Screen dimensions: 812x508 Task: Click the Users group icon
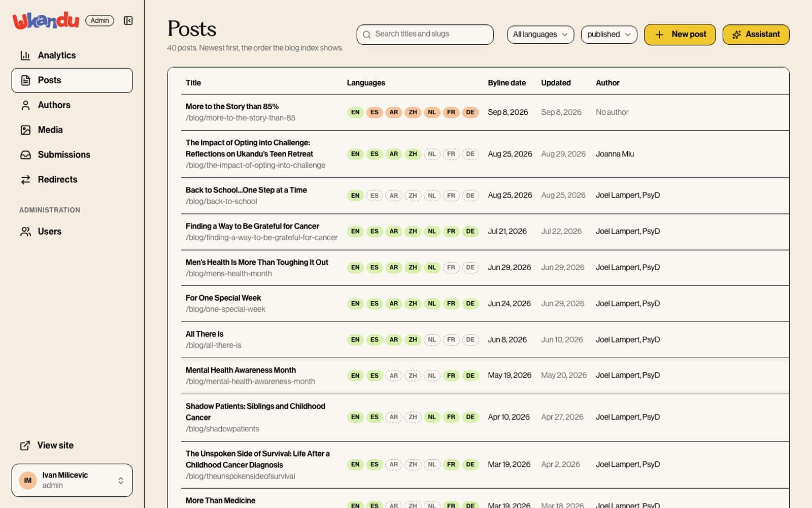point(25,232)
